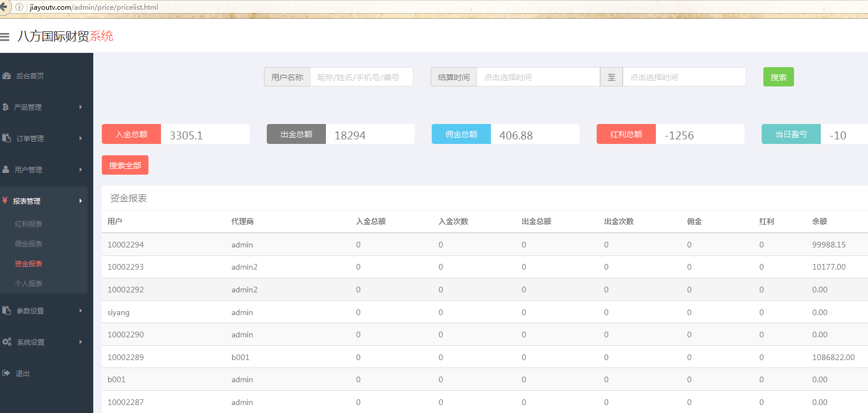This screenshot has width=868, height=413.
Task: Expand the 订单管理 submenu arrow
Action: (81, 138)
